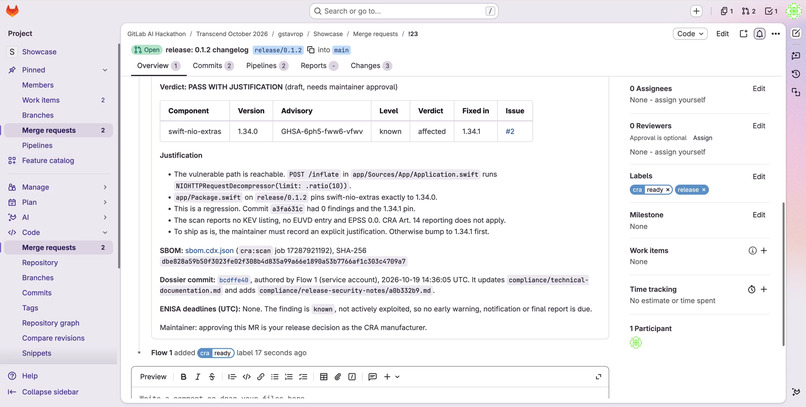This screenshot has width=806, height=407.
Task: Open merge requests counter in top bar
Action: (748, 11)
